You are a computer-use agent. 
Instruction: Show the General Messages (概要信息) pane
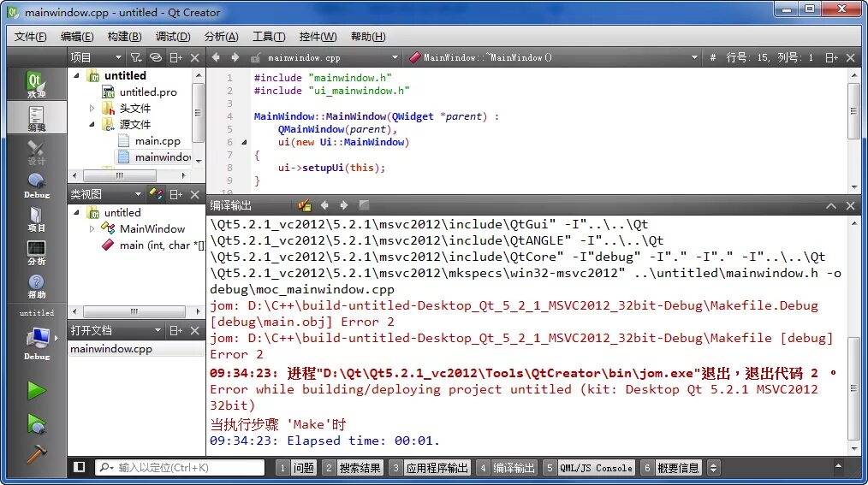click(x=671, y=468)
